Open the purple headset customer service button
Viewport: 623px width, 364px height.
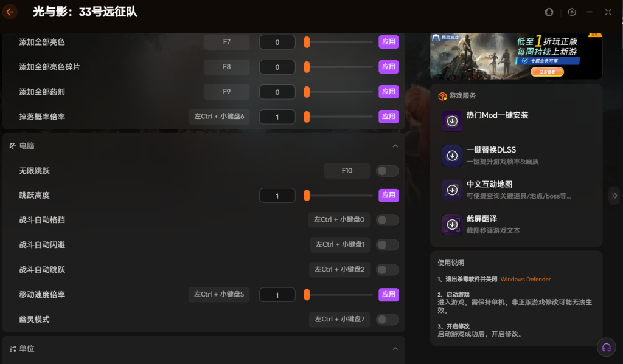606,348
